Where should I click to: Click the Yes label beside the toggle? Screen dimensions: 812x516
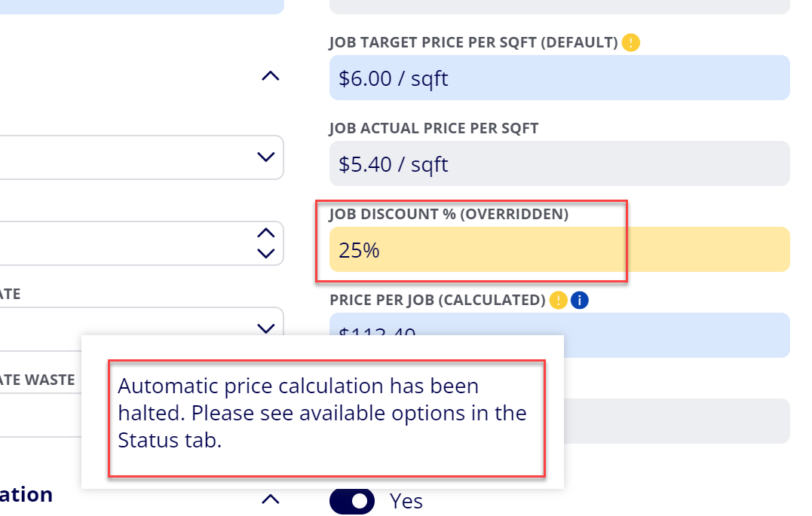pos(406,501)
